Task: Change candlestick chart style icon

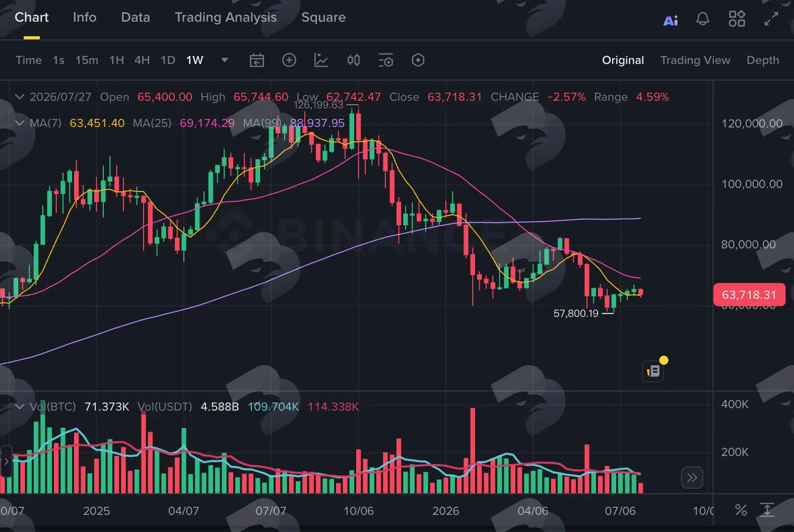Action: pos(354,60)
